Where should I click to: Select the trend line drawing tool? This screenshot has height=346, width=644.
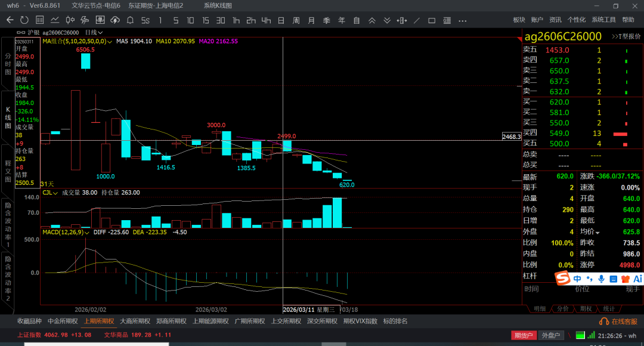point(416,20)
